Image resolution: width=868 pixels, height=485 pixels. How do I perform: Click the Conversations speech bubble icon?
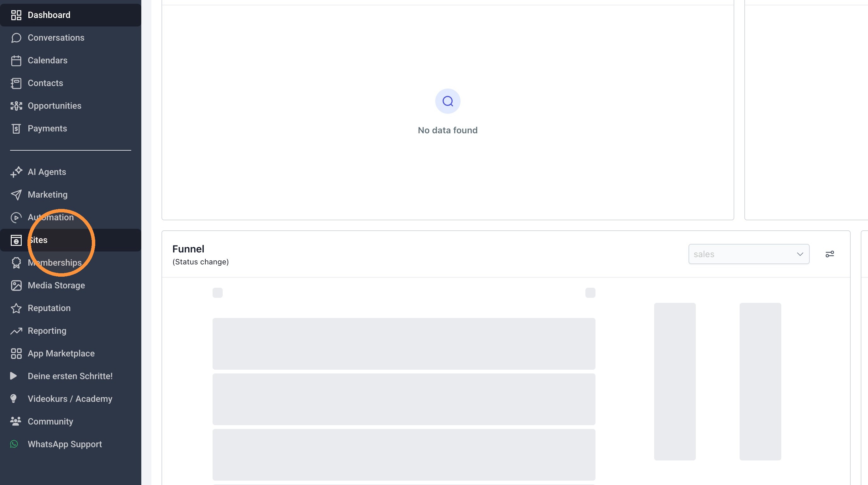click(x=16, y=38)
